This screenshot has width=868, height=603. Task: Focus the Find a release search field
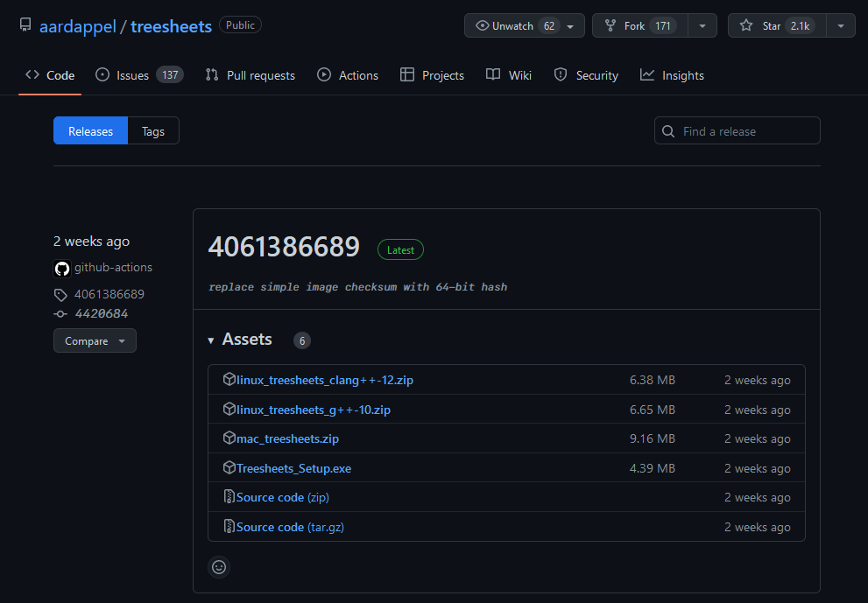tap(737, 131)
